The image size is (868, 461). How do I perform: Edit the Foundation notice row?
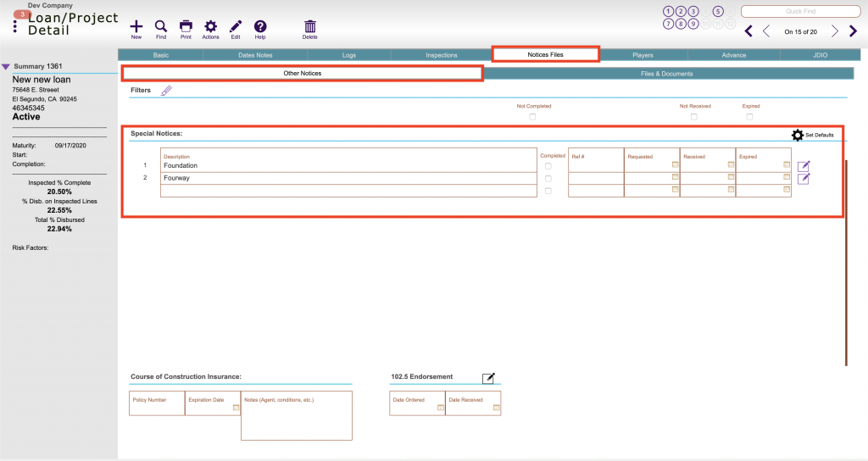pos(804,165)
